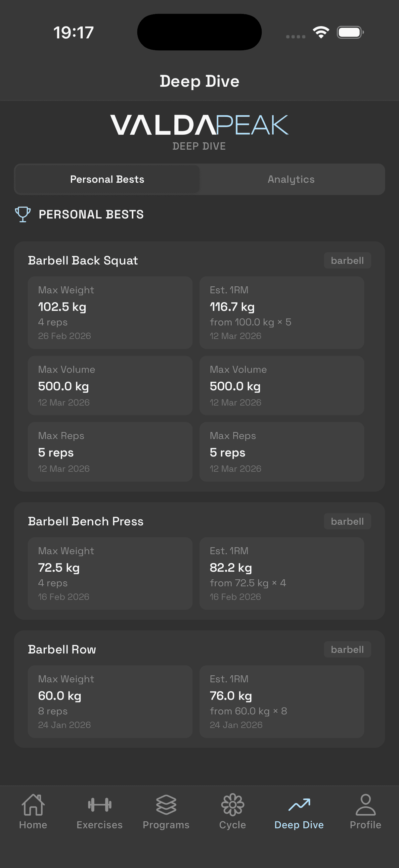Tap the battery indicator in status bar
399x868 pixels.
tap(349, 32)
